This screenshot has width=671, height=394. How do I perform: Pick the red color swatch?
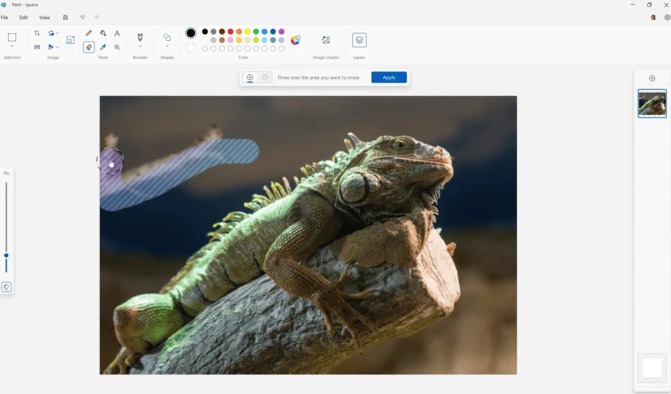[x=230, y=32]
